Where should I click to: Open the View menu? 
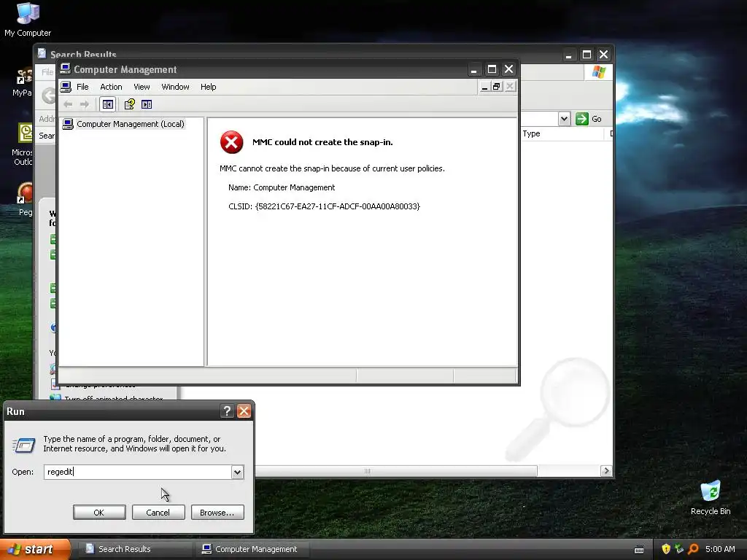142,87
